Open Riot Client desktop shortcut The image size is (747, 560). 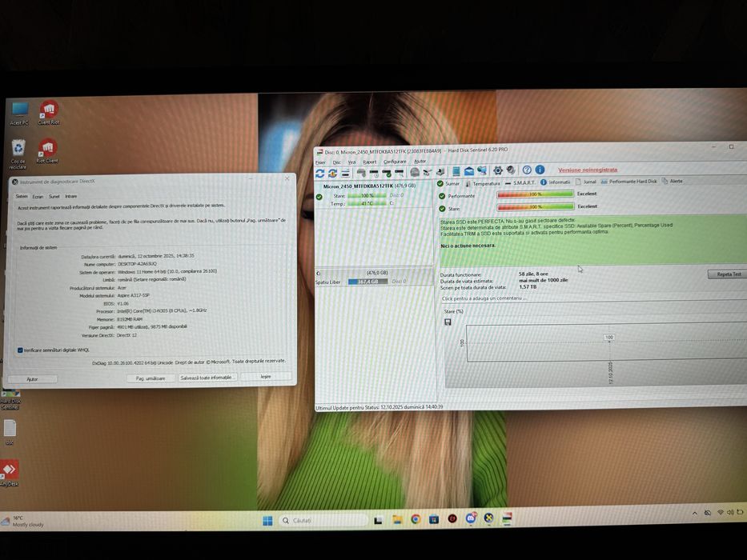coord(47,151)
